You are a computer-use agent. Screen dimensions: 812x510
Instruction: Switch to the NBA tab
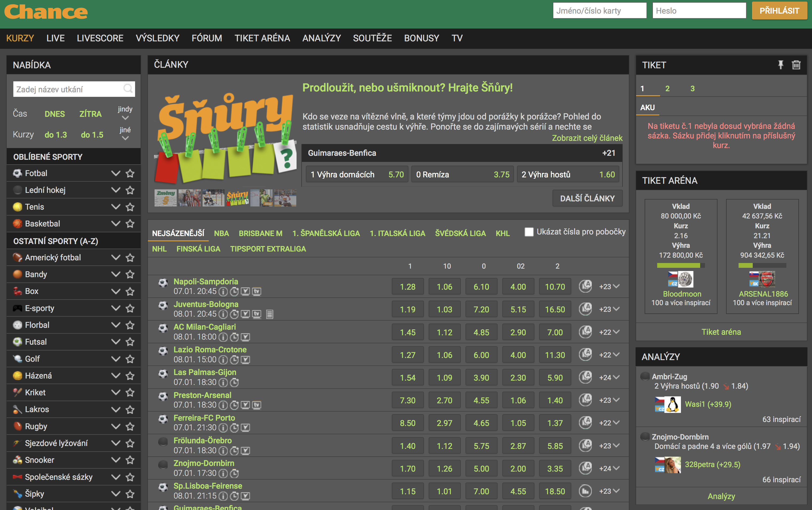coord(222,233)
